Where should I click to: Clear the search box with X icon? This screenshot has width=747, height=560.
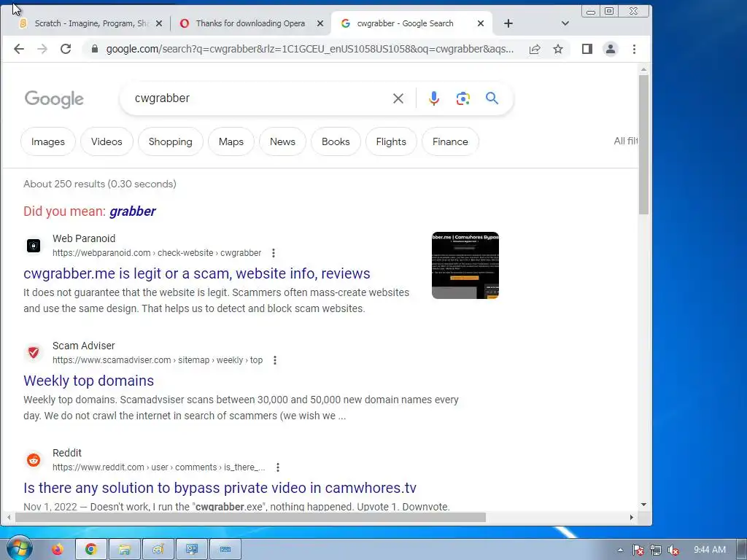[398, 98]
